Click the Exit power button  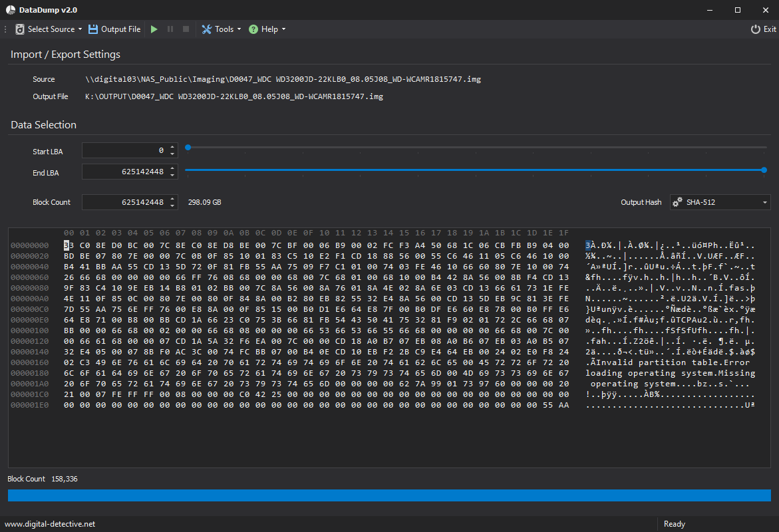pos(763,29)
